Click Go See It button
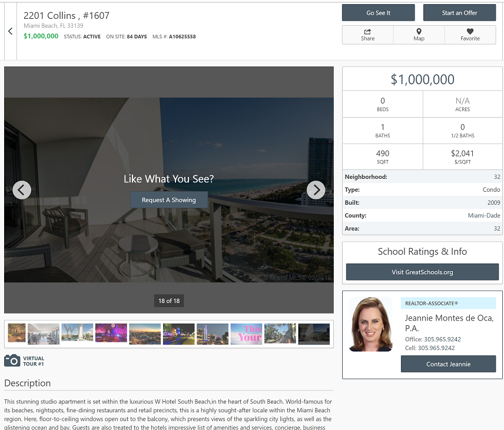Screen dimensions: 504x430 [x=379, y=13]
